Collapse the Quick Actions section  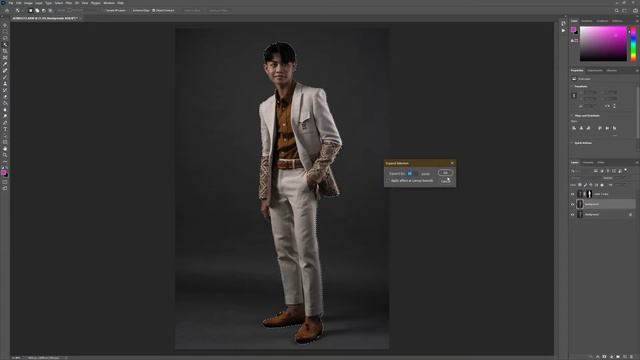pos(571,143)
